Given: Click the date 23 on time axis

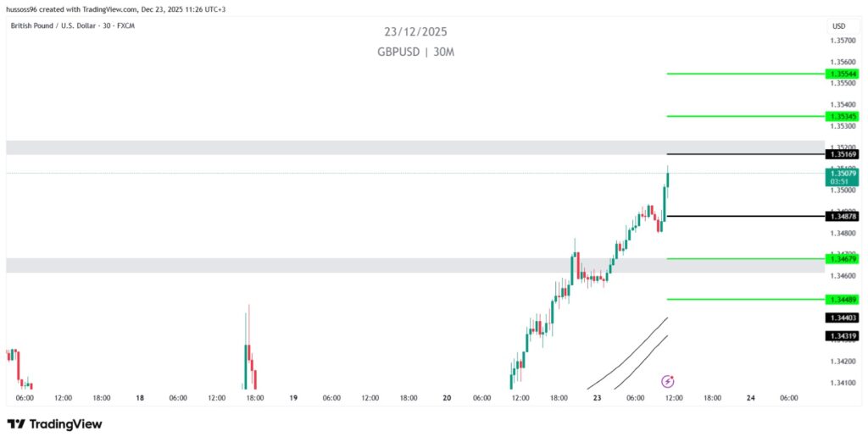Looking at the screenshot, I should (597, 397).
